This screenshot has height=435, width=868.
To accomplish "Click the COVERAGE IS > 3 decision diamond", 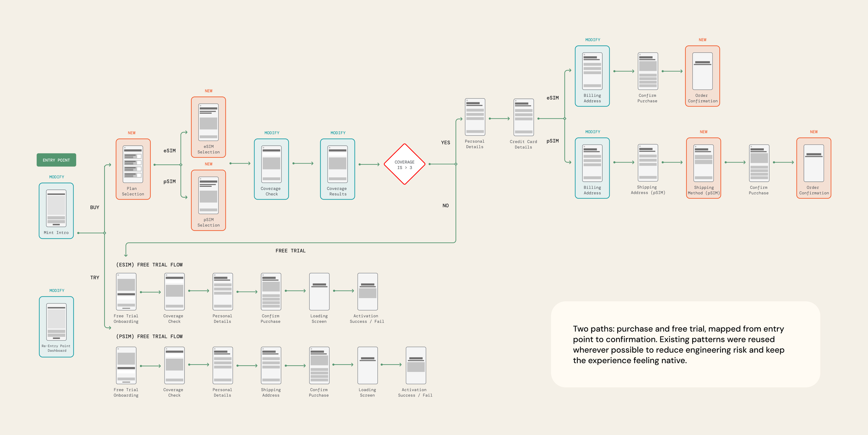I will [x=404, y=164].
